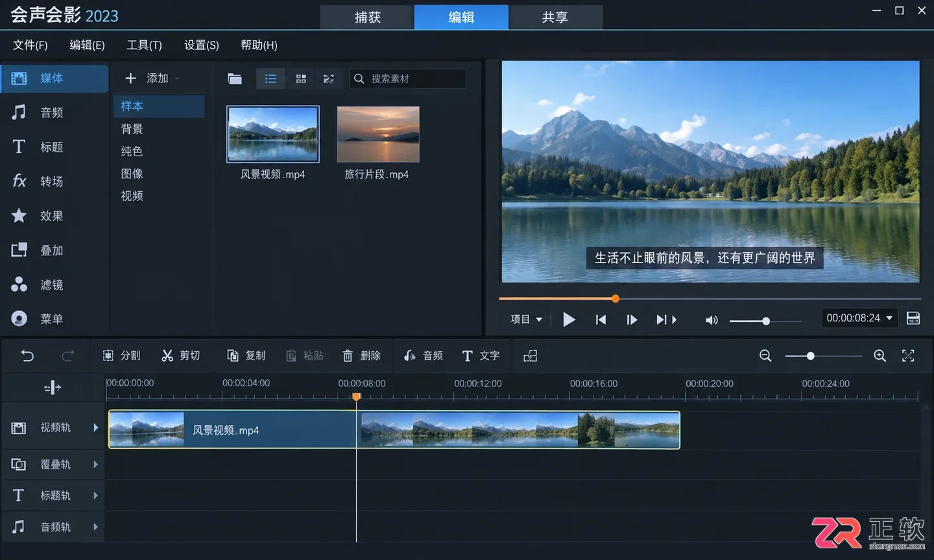Open the 媒体 media library panel
Viewport: 934px width, 560px height.
click(x=54, y=78)
